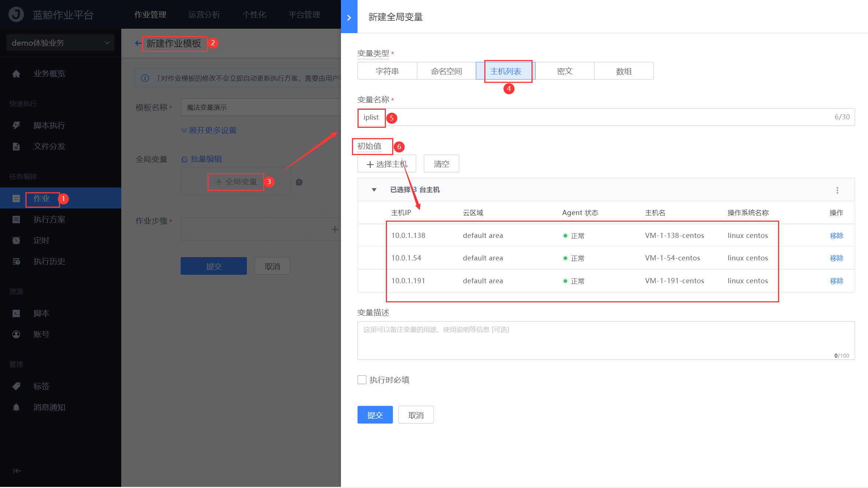Go back using the arrow beside 新建作业模板
The image size is (868, 488).
coord(138,43)
